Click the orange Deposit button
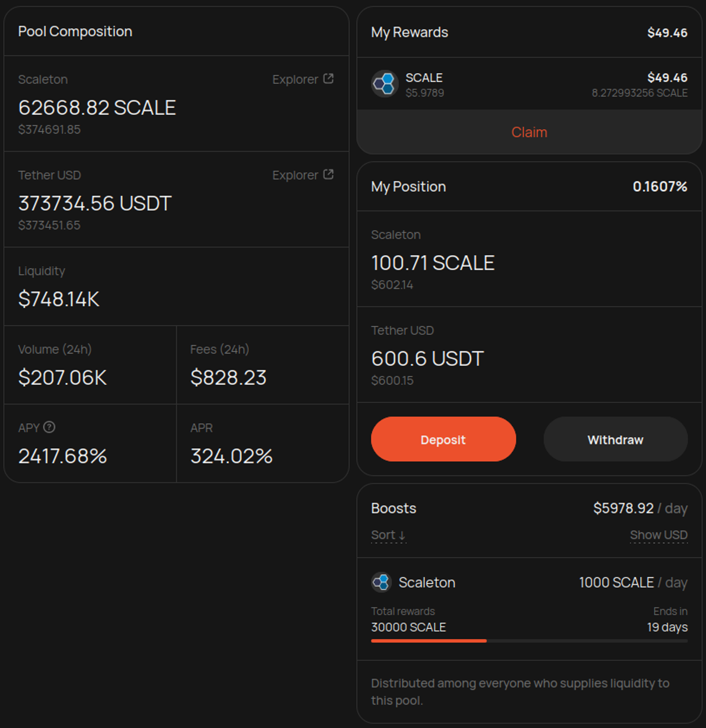Image resolution: width=706 pixels, height=728 pixels. tap(443, 439)
